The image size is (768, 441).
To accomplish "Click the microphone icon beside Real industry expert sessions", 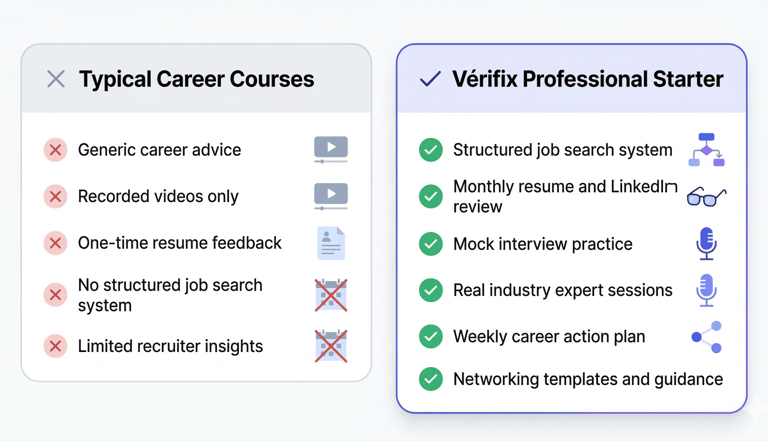I will pyautogui.click(x=706, y=290).
